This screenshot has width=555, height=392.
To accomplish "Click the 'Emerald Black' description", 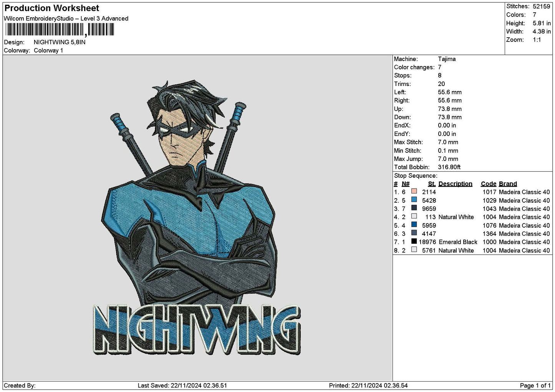I will click(458, 242).
